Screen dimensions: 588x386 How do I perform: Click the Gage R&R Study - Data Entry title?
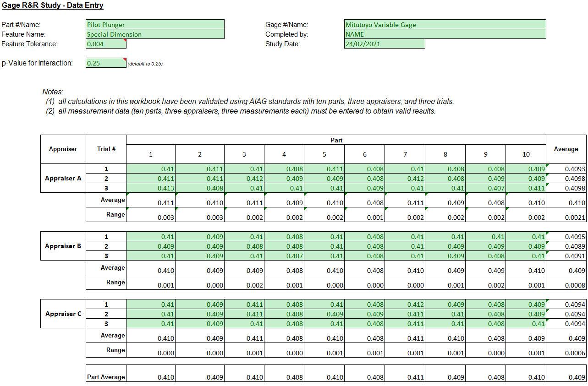tap(53, 5)
